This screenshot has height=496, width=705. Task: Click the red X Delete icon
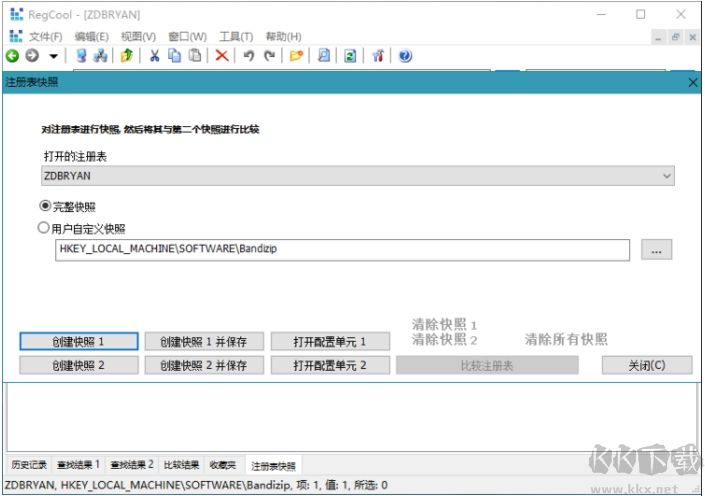click(222, 56)
